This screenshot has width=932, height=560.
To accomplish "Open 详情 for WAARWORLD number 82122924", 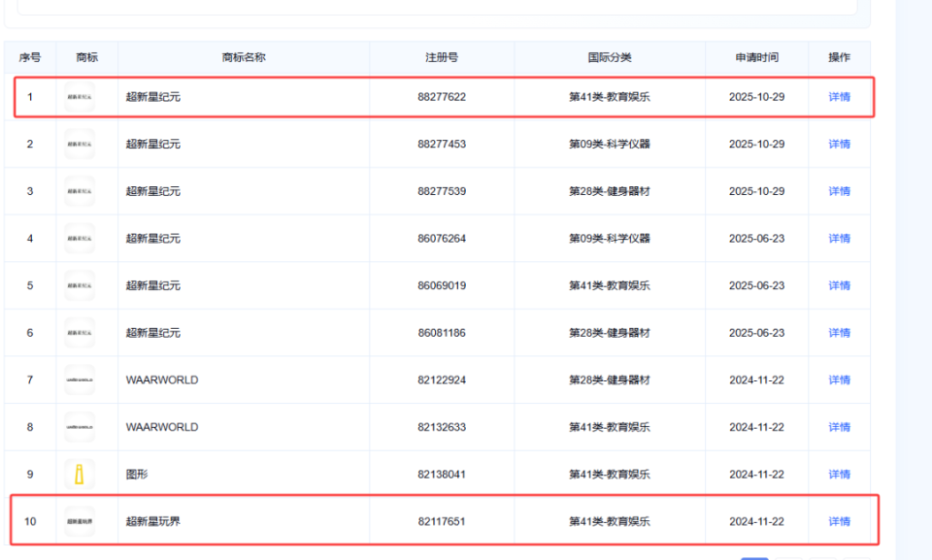I will pyautogui.click(x=839, y=379).
